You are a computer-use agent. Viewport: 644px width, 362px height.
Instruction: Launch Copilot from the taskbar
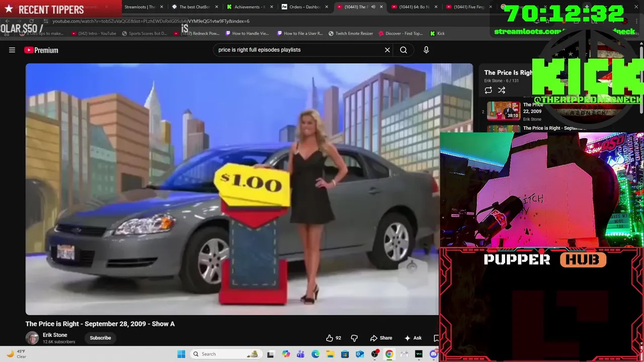click(x=286, y=354)
